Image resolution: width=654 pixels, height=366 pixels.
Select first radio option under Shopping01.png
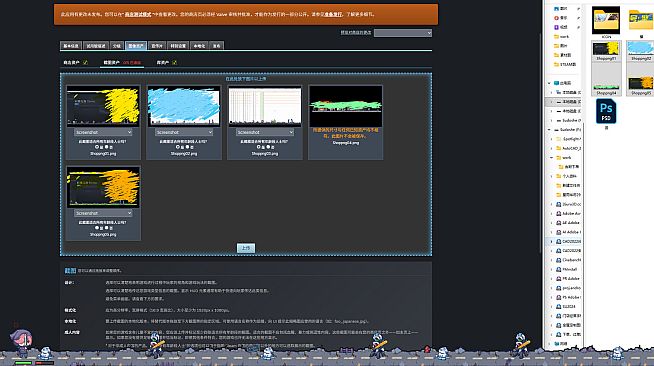(x=97, y=147)
